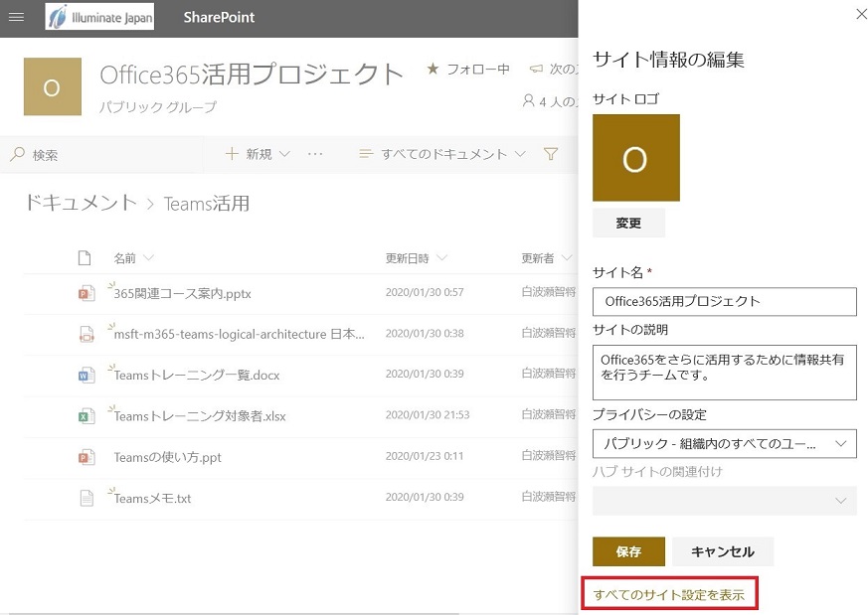Click the 変更 button under site logo
Screen dimensions: 868x615
[x=628, y=224]
